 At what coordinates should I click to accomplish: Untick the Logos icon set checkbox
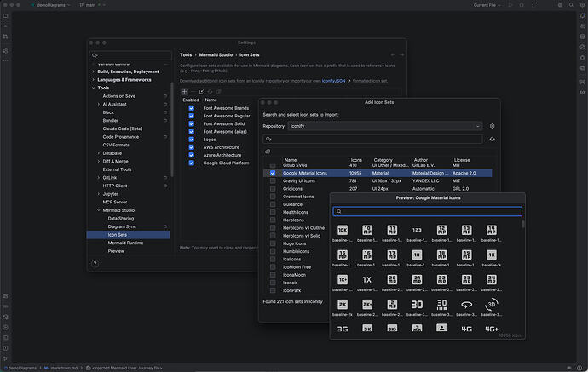[x=191, y=140]
